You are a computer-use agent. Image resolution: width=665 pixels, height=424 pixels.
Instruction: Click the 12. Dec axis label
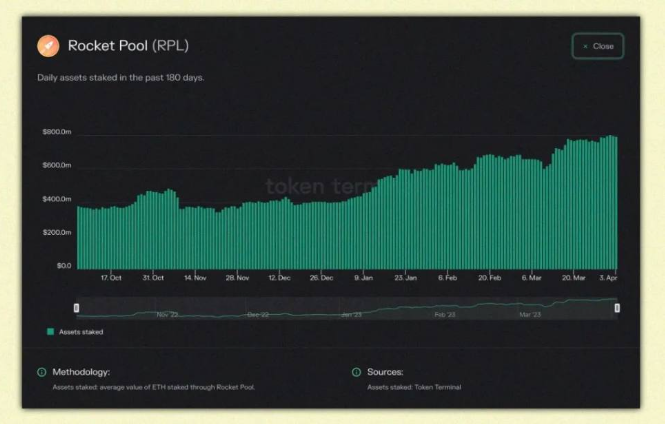click(x=279, y=278)
